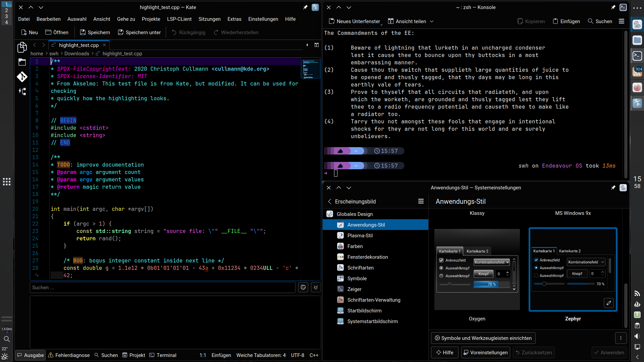Open Kate's Git sidebar panel icon
Viewport: 644px width, 362px height.
coord(22,77)
